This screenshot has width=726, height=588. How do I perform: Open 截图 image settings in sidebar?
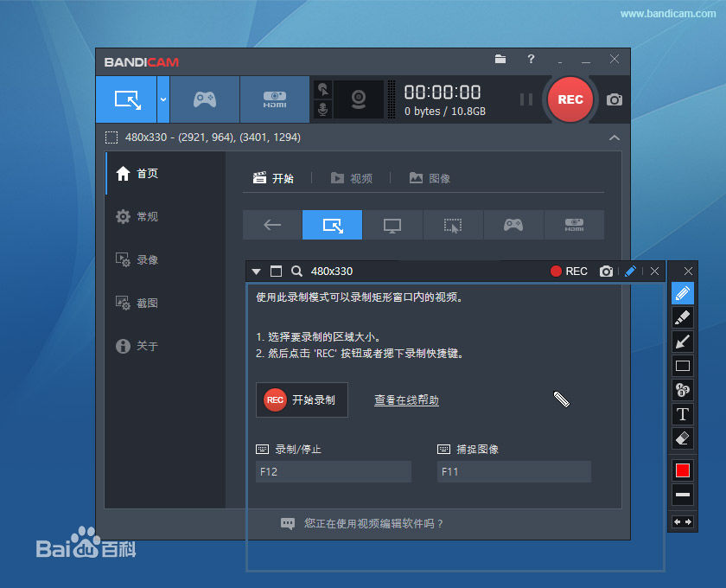click(147, 303)
